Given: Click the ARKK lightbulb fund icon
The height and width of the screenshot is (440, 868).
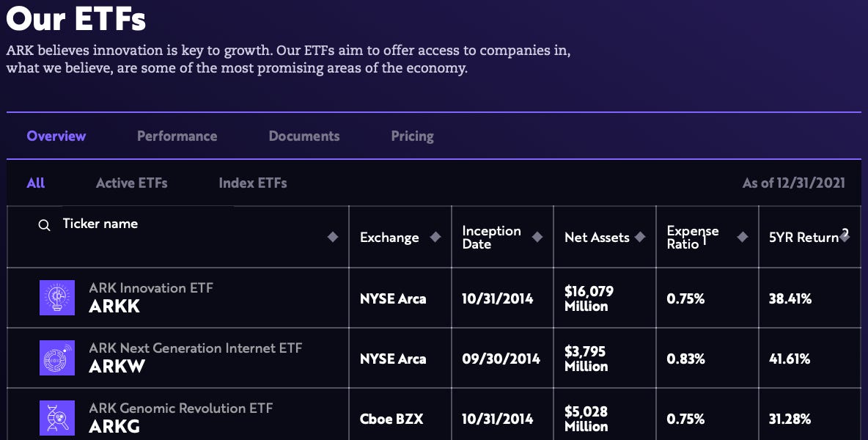Looking at the screenshot, I should [58, 298].
